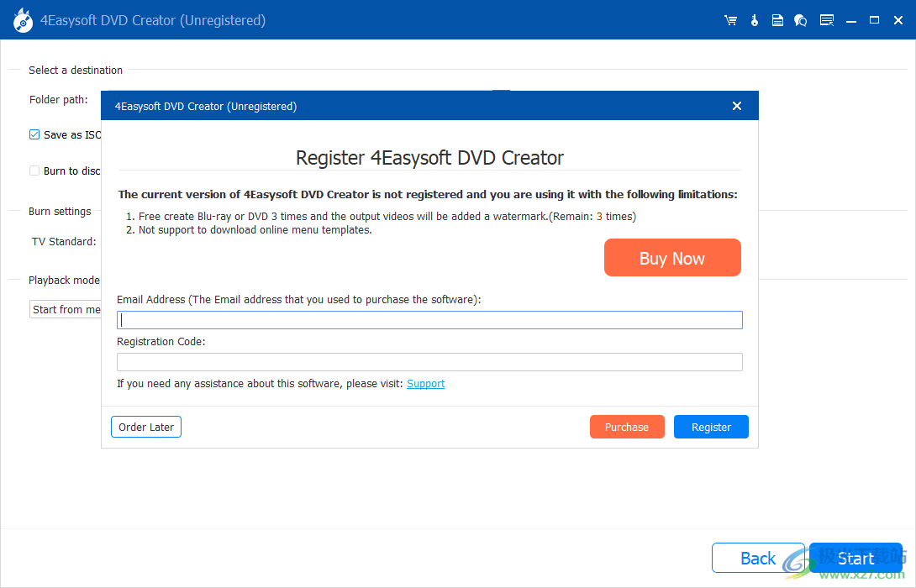
Task: Click the Purchase button
Action: (x=627, y=427)
